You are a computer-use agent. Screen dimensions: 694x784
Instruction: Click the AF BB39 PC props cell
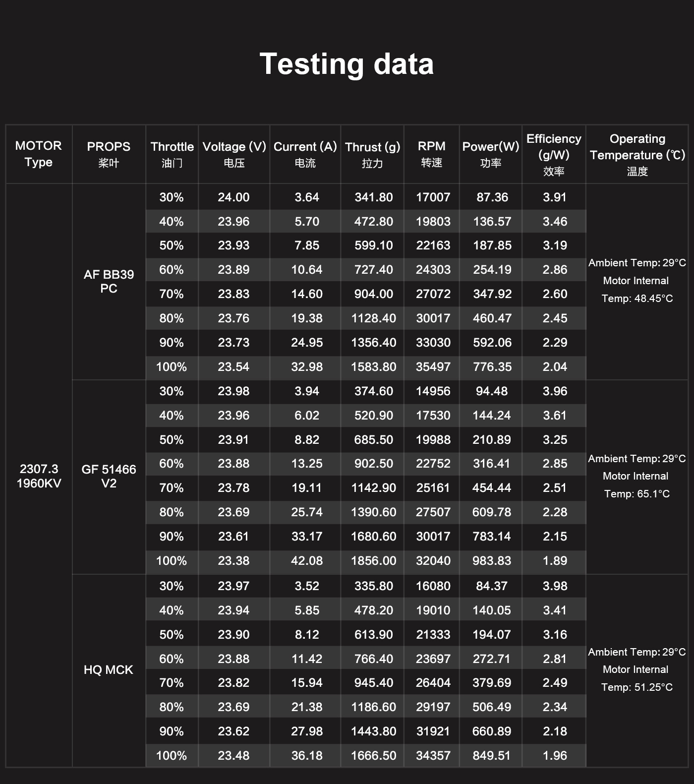(109, 281)
